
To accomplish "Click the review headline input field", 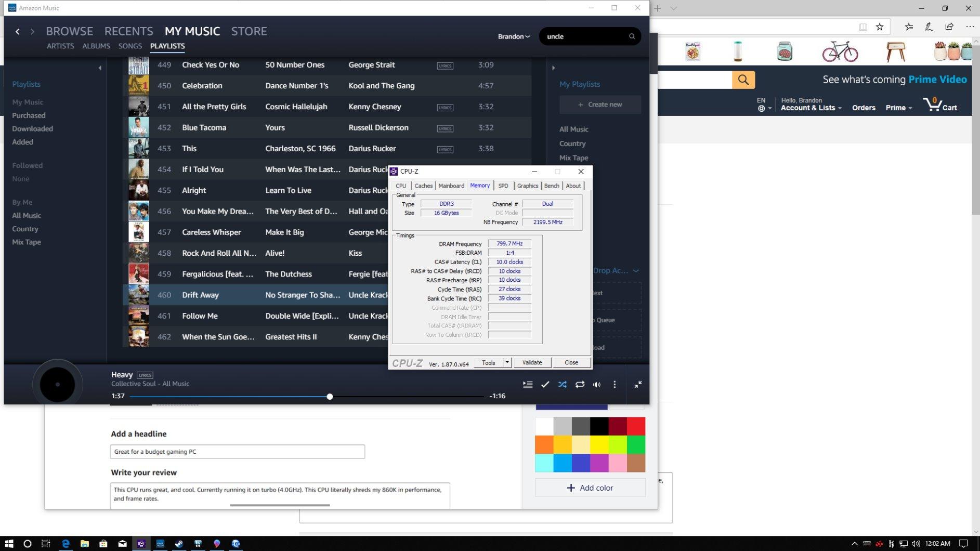I will [x=238, y=452].
